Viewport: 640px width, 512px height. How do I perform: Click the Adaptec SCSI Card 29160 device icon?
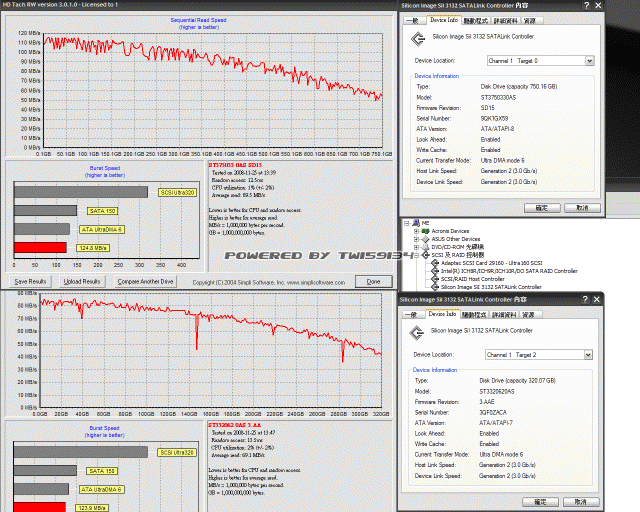[435, 263]
